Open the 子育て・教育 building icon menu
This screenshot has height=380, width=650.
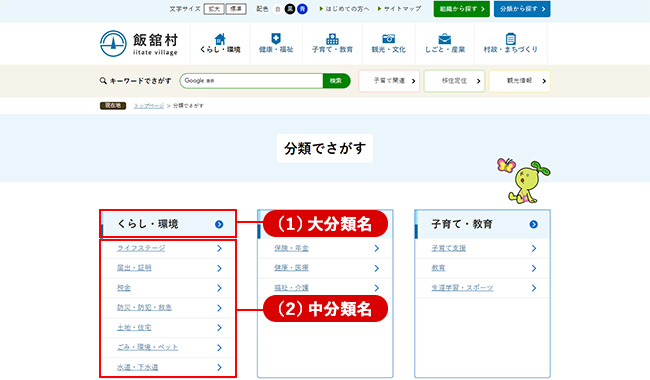332,43
